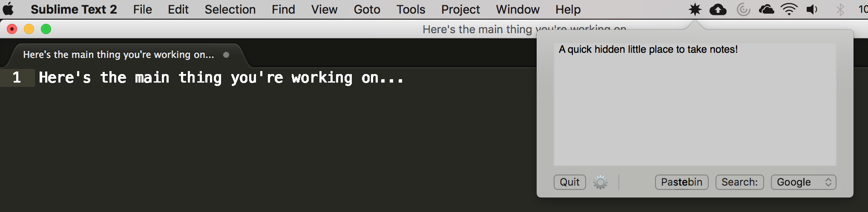Quit the notes app via Quit button

[569, 182]
